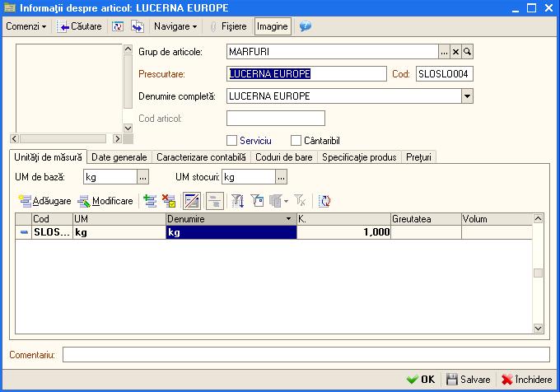560x392 pixels.
Task: Click the Adăugare button
Action: pos(45,201)
